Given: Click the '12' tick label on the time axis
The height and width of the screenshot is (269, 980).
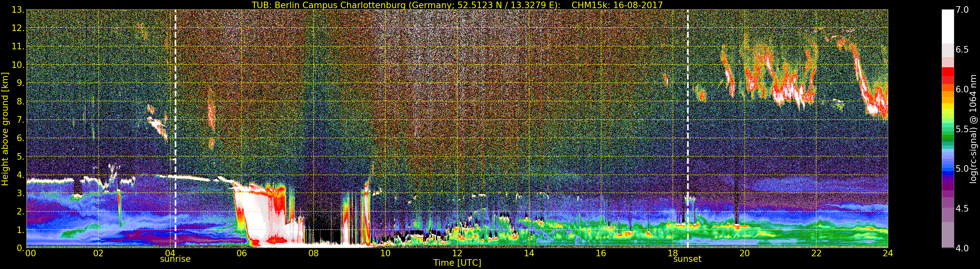Looking at the screenshot, I should [x=457, y=253].
